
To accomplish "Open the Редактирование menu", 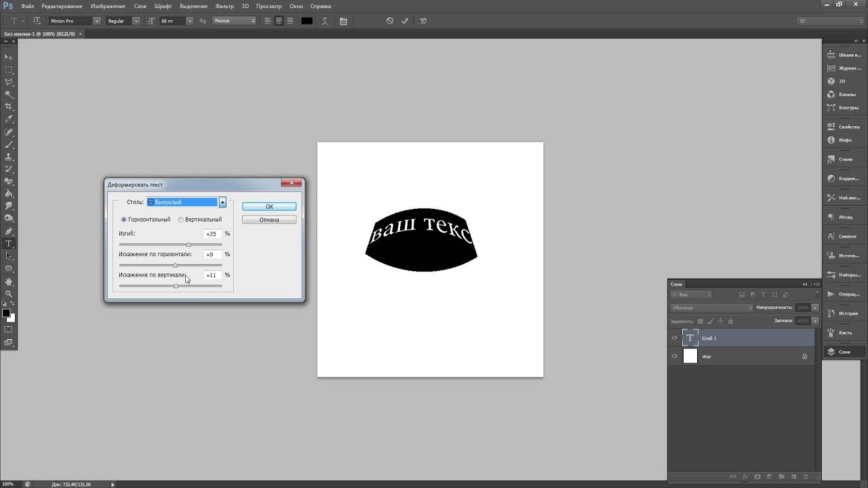I will tap(62, 6).
